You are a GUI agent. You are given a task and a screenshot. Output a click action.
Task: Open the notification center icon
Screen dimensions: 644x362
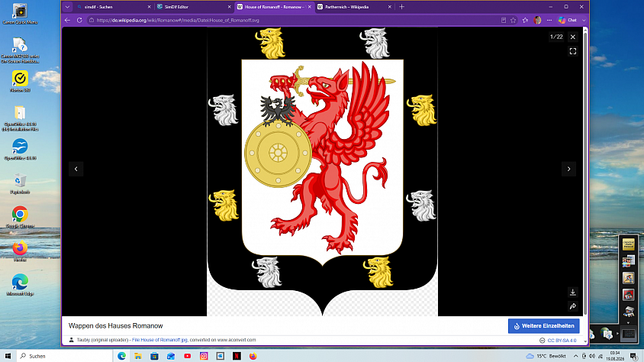(x=634, y=356)
